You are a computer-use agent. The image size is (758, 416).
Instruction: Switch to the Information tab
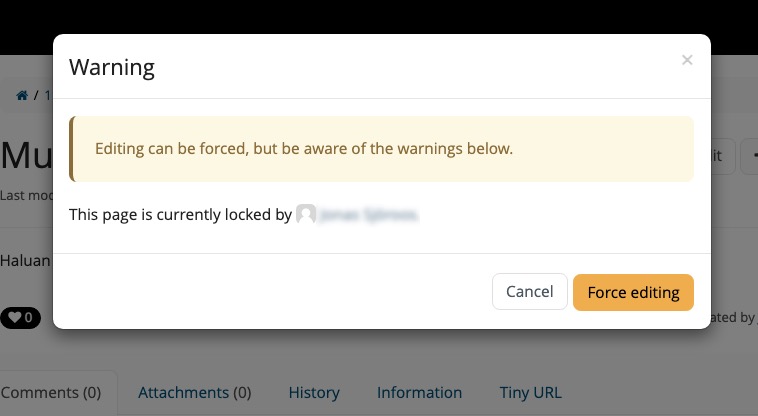click(x=419, y=392)
